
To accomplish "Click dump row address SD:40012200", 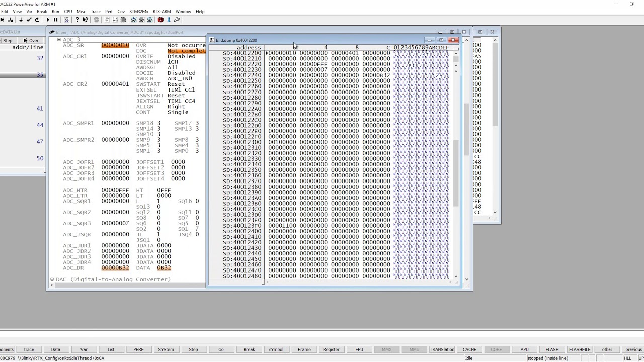I will coord(242,53).
